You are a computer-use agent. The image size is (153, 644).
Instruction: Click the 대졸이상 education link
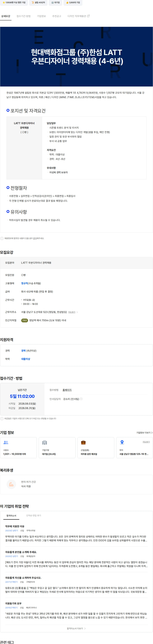click(26, 359)
